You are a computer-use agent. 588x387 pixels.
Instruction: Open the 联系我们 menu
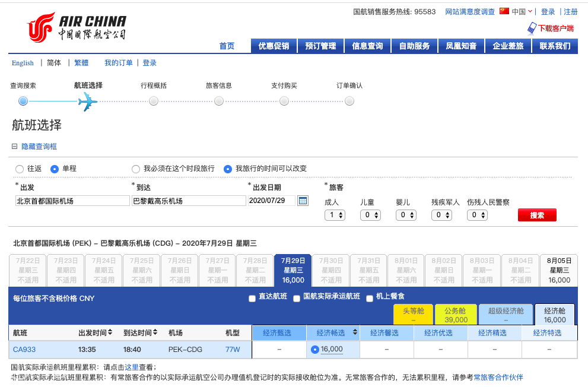click(555, 46)
